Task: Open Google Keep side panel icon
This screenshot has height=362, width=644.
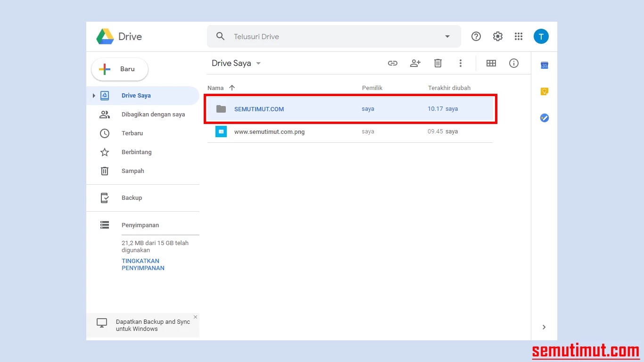Action: [544, 92]
